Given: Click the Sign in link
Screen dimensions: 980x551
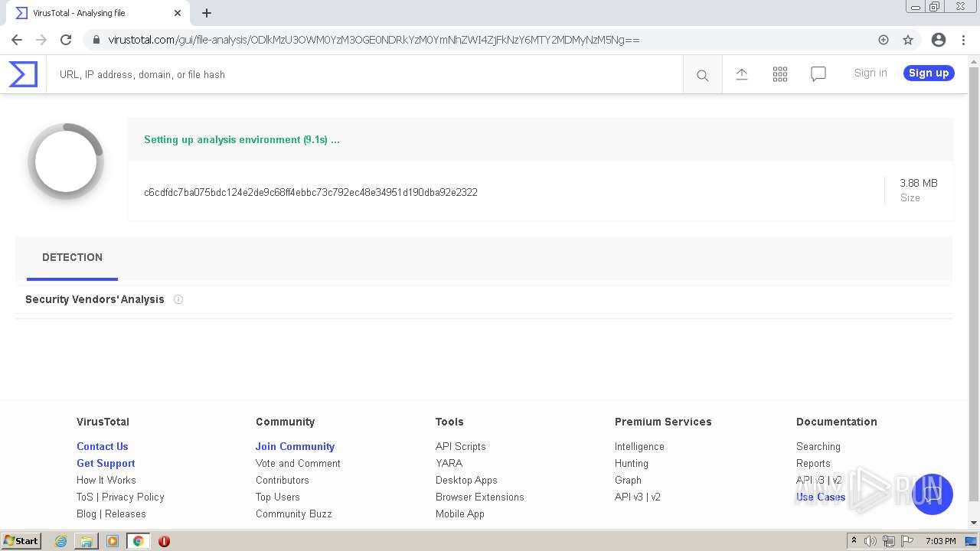Looking at the screenshot, I should point(871,73).
